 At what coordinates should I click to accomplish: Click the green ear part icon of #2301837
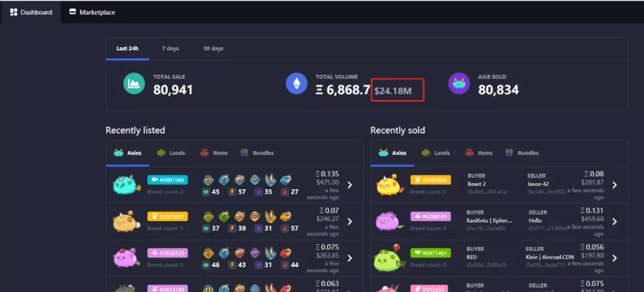click(224, 216)
